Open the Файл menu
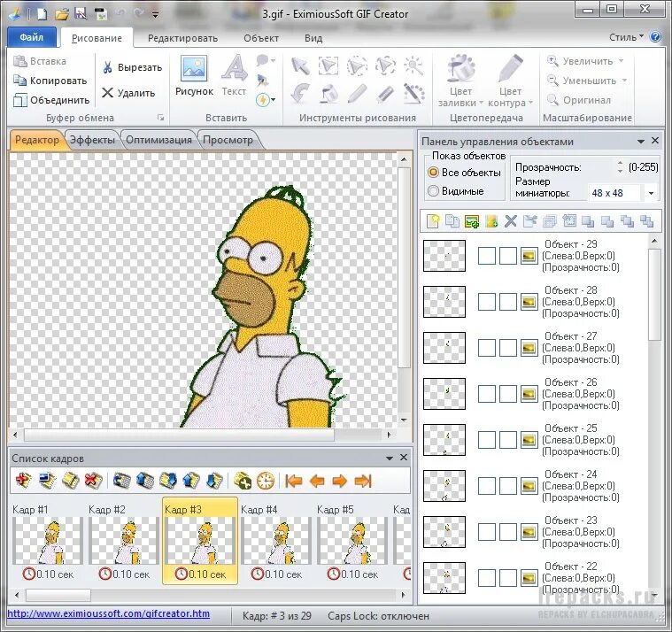 point(32,37)
